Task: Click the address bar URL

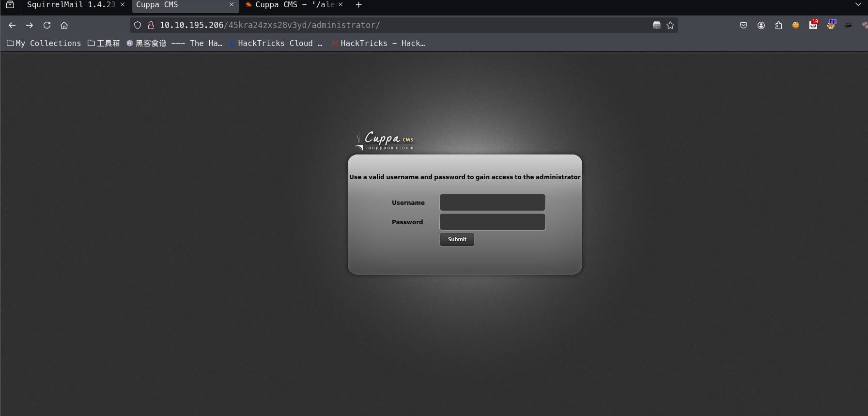Action: click(270, 25)
